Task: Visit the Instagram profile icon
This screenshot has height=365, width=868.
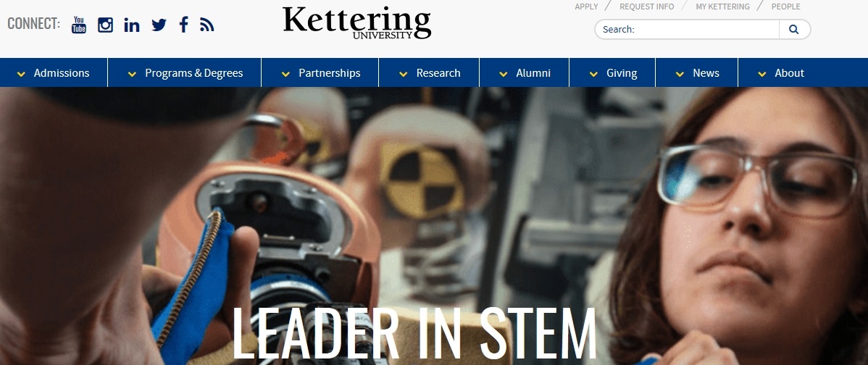Action: pyautogui.click(x=105, y=25)
